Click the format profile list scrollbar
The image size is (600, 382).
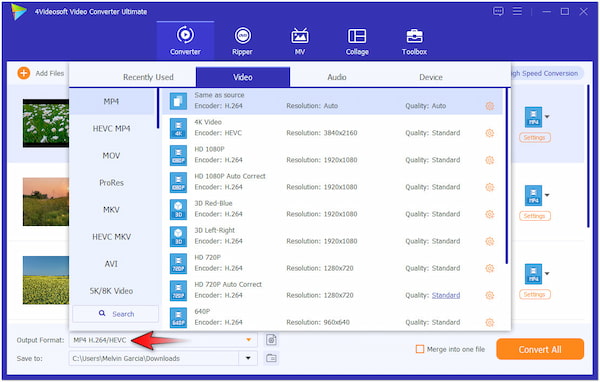coord(507,176)
